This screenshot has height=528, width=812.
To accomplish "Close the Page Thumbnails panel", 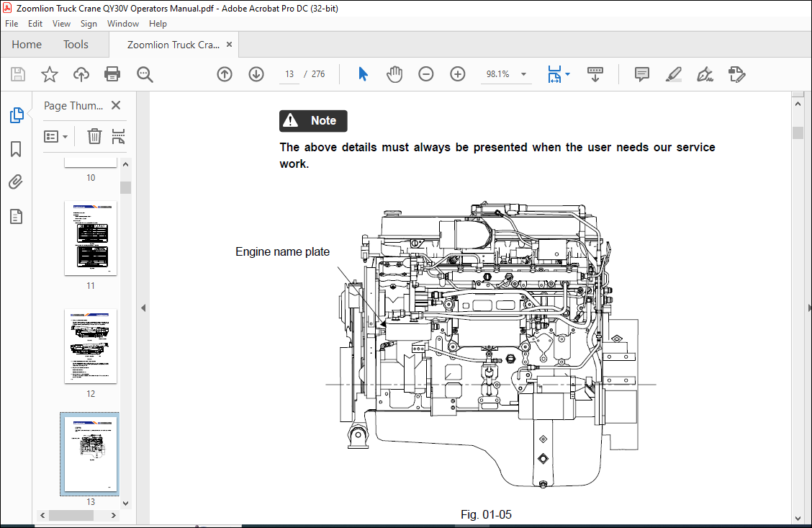I will pyautogui.click(x=116, y=106).
